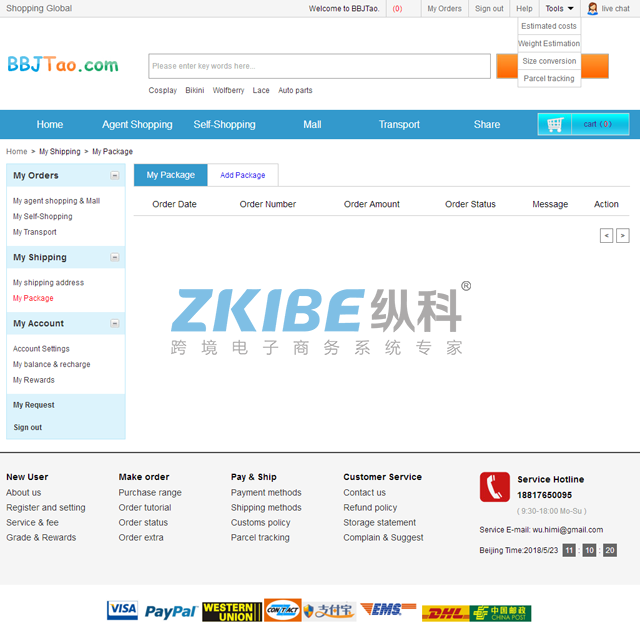Image resolution: width=640 pixels, height=636 pixels.
Task: Open Account Settings in sidebar
Action: click(x=41, y=349)
